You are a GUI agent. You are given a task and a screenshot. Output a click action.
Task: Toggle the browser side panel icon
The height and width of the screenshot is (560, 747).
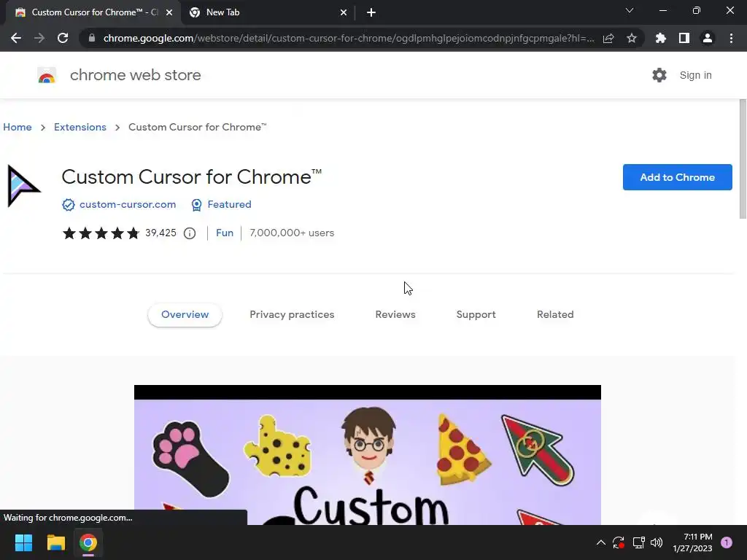(684, 38)
